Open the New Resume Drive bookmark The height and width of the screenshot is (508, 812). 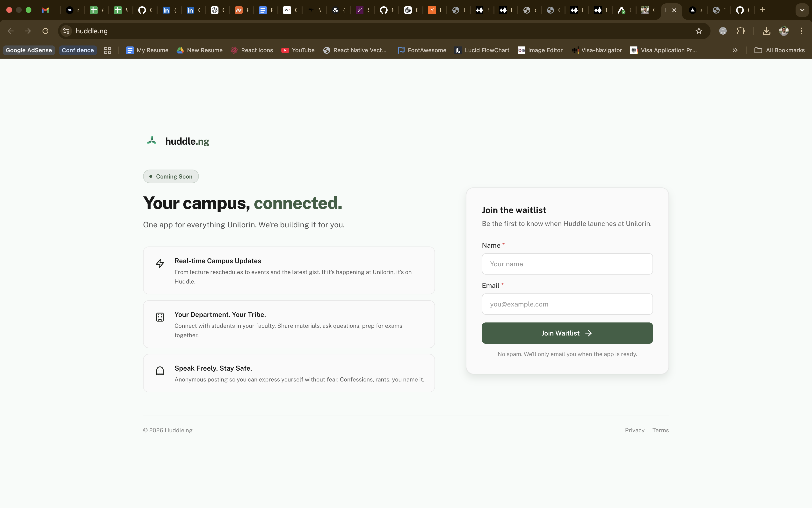200,50
